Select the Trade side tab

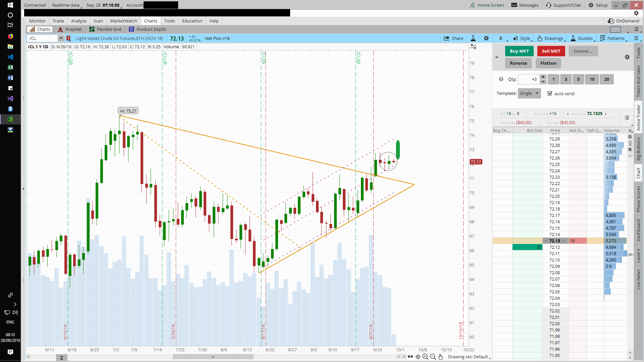(639, 53)
